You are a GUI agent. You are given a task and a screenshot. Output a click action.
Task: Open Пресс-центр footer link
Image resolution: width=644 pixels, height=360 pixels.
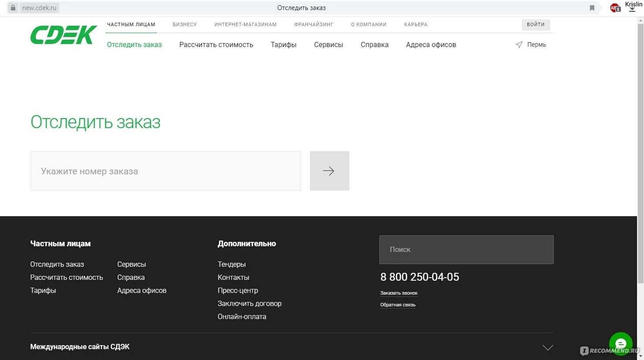(238, 290)
